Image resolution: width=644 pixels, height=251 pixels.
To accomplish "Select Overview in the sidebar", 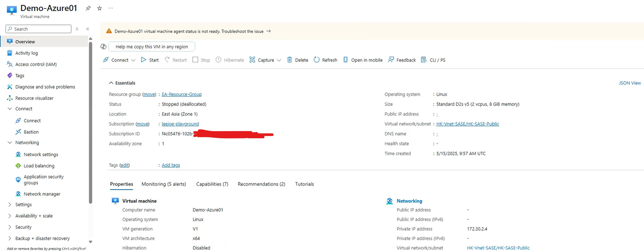I will click(x=44, y=41).
